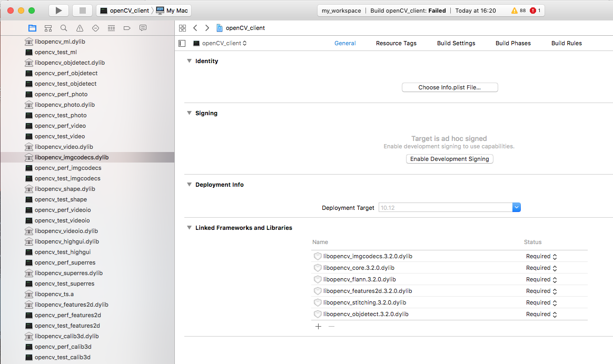The height and width of the screenshot is (364, 613).
Task: Change Required status for libopencv_objdetect.3.2.0.dylib
Action: [x=541, y=314]
